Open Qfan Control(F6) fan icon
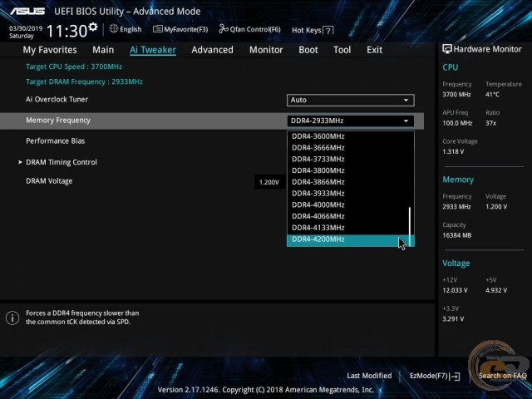Image resolution: width=532 pixels, height=399 pixels. click(224, 29)
